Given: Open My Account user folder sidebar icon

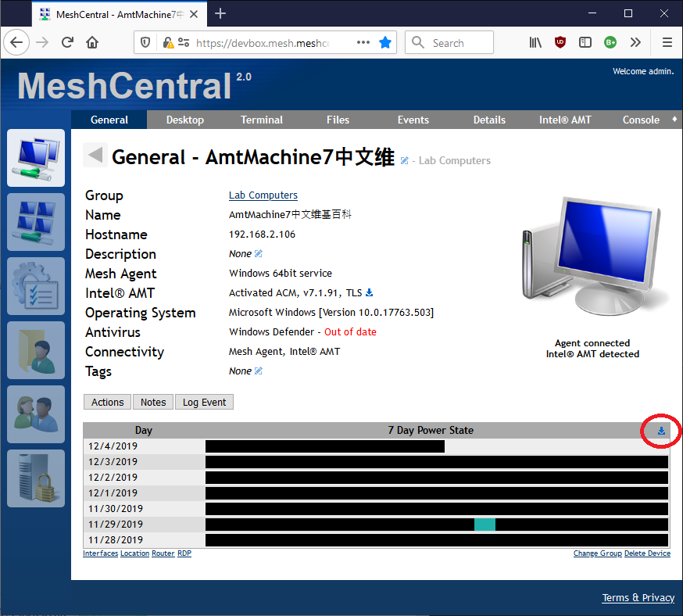Looking at the screenshot, I should 36,349.
